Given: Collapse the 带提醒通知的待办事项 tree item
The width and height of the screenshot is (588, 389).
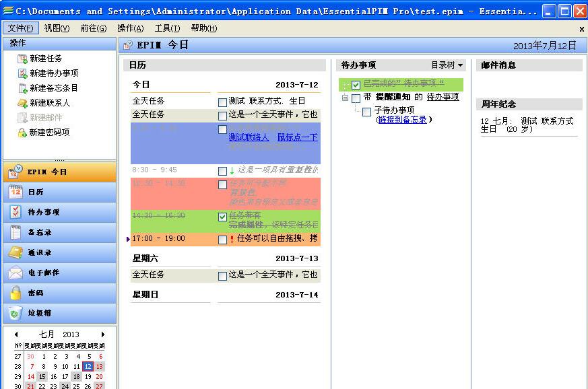Looking at the screenshot, I should tap(345, 97).
